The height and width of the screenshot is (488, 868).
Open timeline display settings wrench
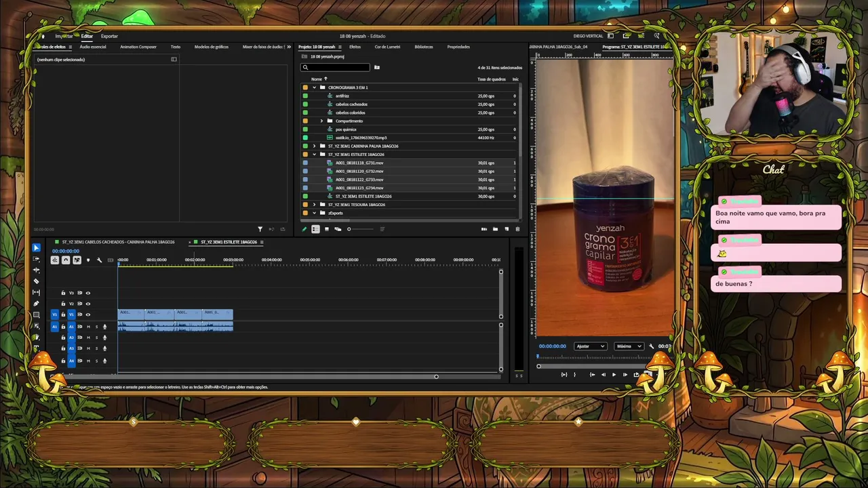pos(99,260)
